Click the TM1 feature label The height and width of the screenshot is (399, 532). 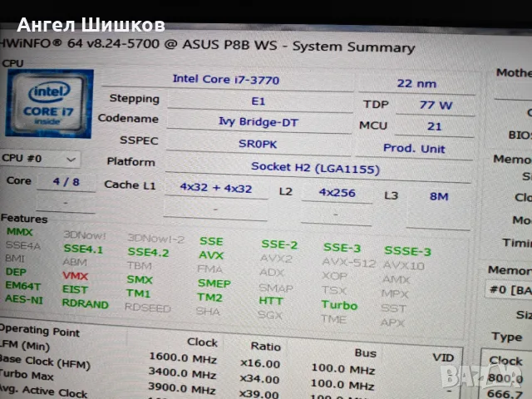(x=138, y=293)
